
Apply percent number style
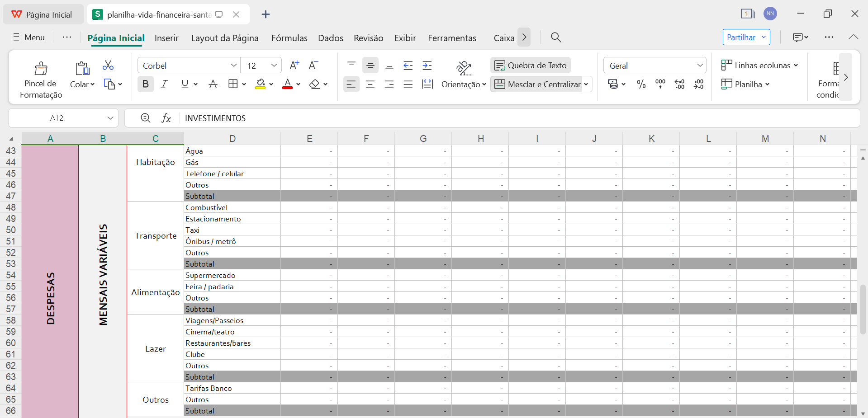[x=640, y=84]
